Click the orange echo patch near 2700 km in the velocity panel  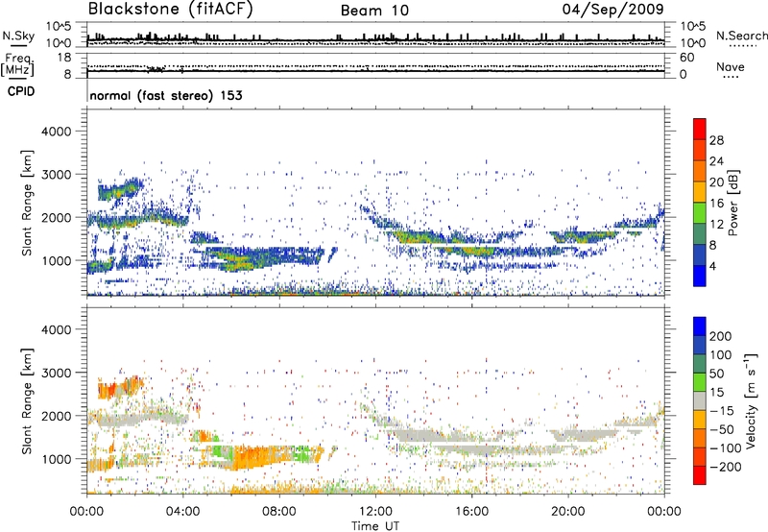click(119, 389)
